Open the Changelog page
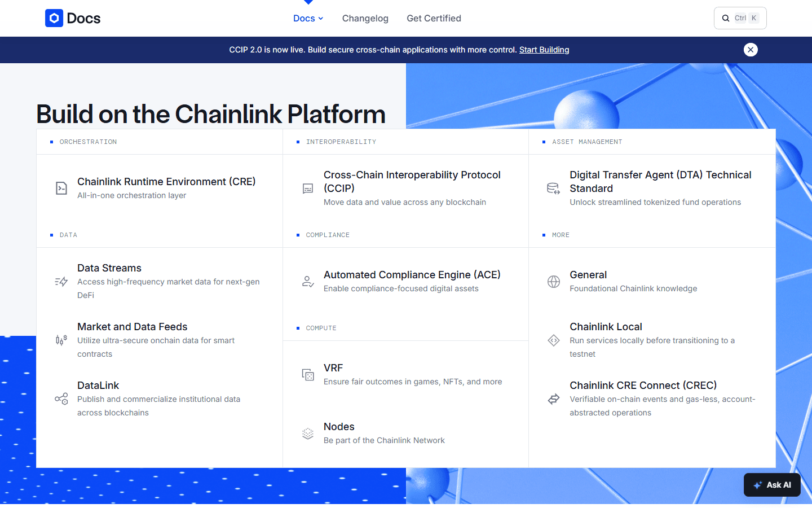 (365, 18)
